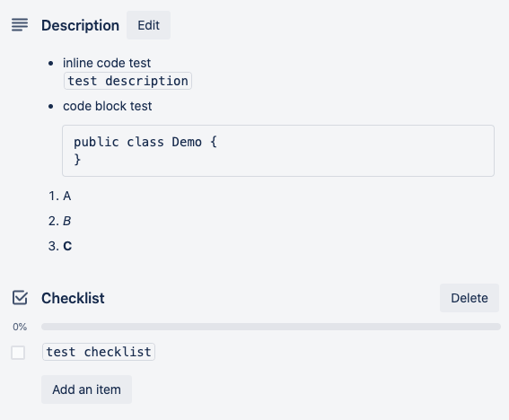Viewport: 509px width, 420px height.
Task: Click the 'inline code test' bullet text
Action: [x=107, y=63]
